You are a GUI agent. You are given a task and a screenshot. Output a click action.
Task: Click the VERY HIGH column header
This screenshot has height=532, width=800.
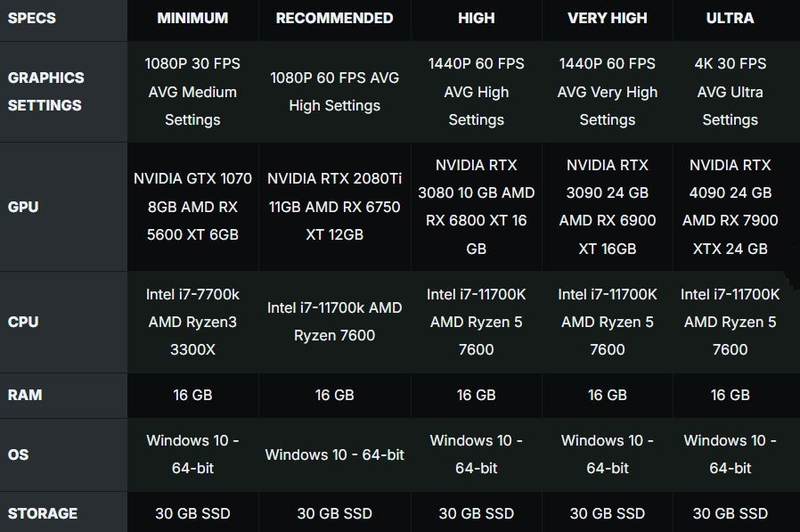(607, 18)
